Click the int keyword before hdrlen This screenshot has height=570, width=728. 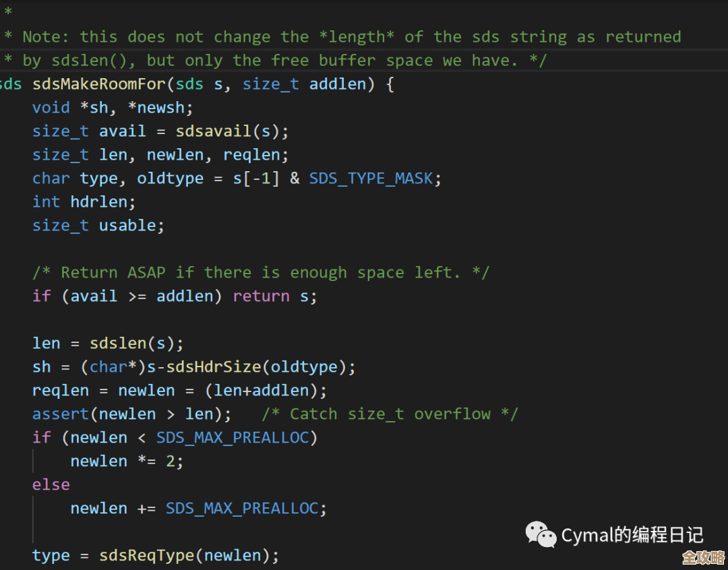pyautogui.click(x=47, y=202)
